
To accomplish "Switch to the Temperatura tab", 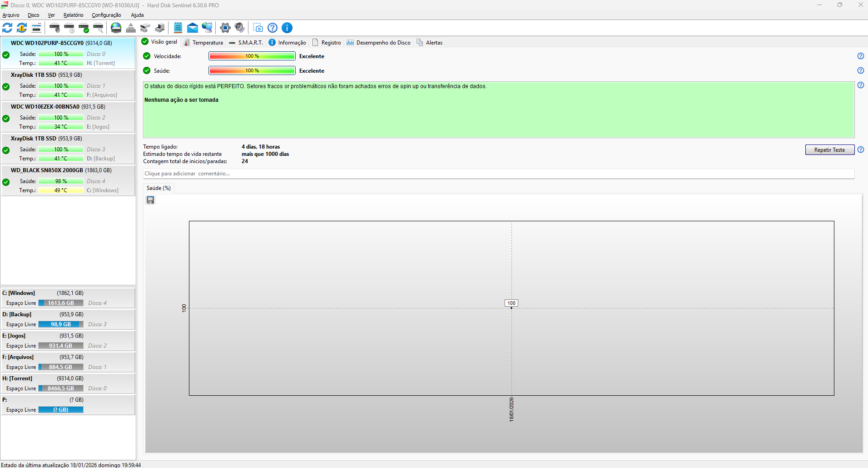I will [x=203, y=42].
